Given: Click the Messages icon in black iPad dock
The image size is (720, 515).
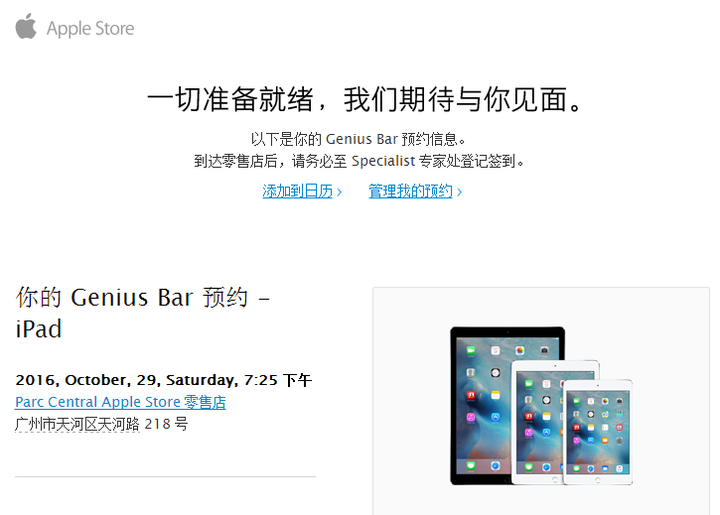Looking at the screenshot, I should coord(471,466).
